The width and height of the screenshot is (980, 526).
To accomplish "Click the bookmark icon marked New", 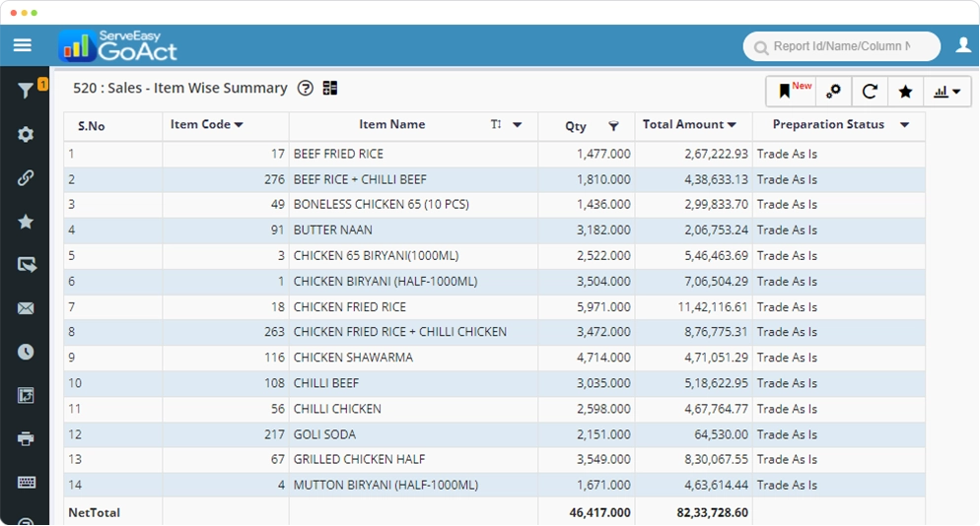I will click(786, 92).
